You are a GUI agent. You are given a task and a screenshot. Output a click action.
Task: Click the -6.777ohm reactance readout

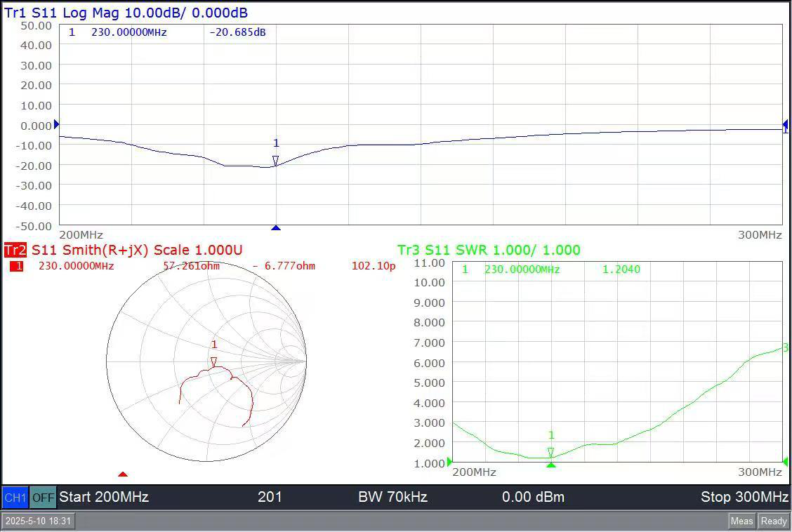coord(284,266)
